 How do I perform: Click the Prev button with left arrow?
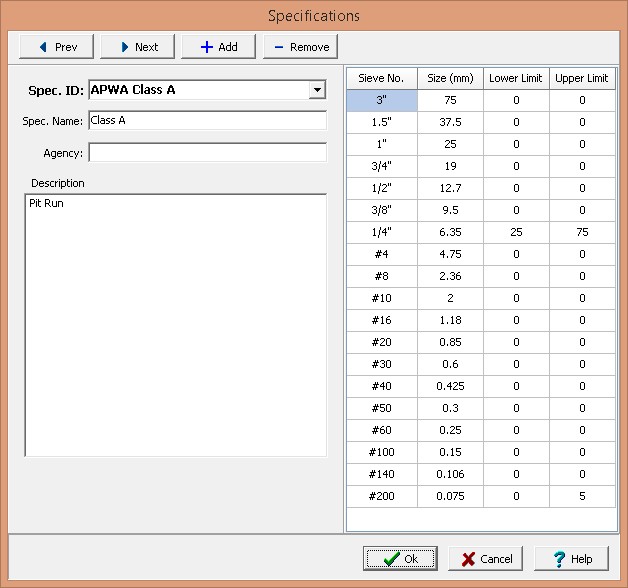coord(56,47)
